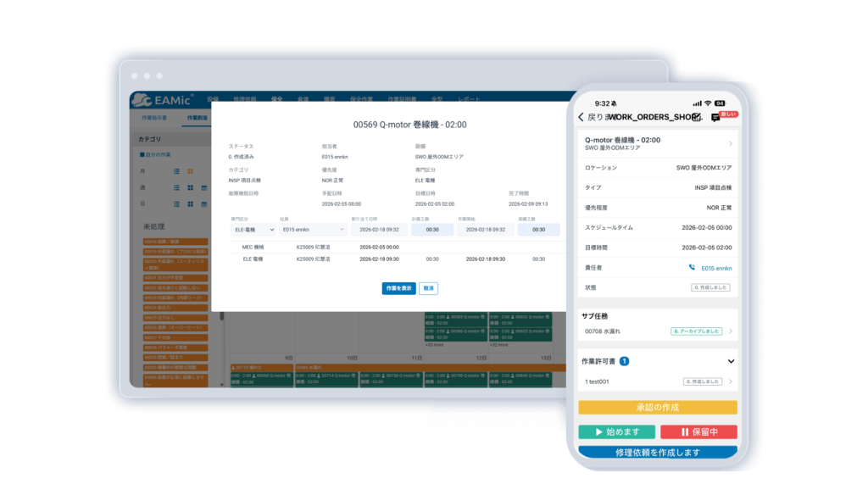
Task: Click the 計画工数 00:30 input field
Action: pos(432,230)
